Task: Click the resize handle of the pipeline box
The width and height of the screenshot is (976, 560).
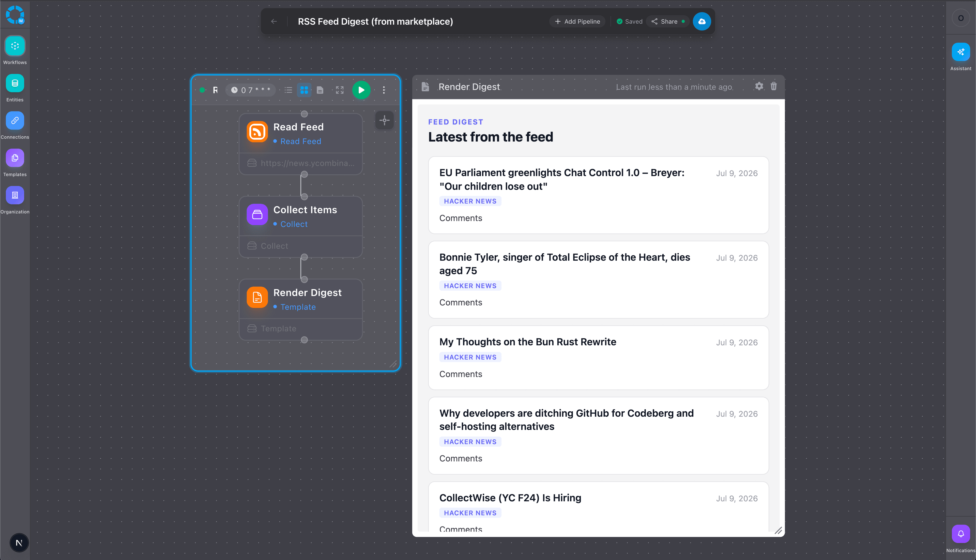Action: point(393,364)
